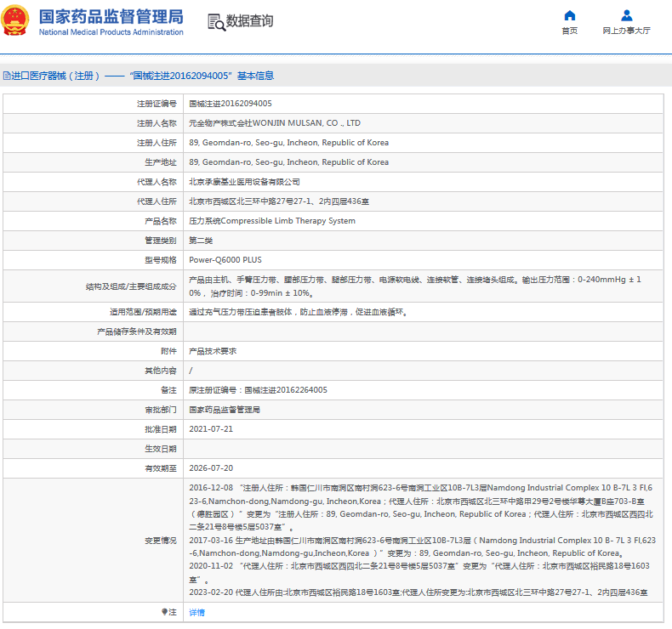Image resolution: width=672 pixels, height=629 pixels.
Task: Select model Power-Q6000 PLUS value
Action: [x=225, y=260]
